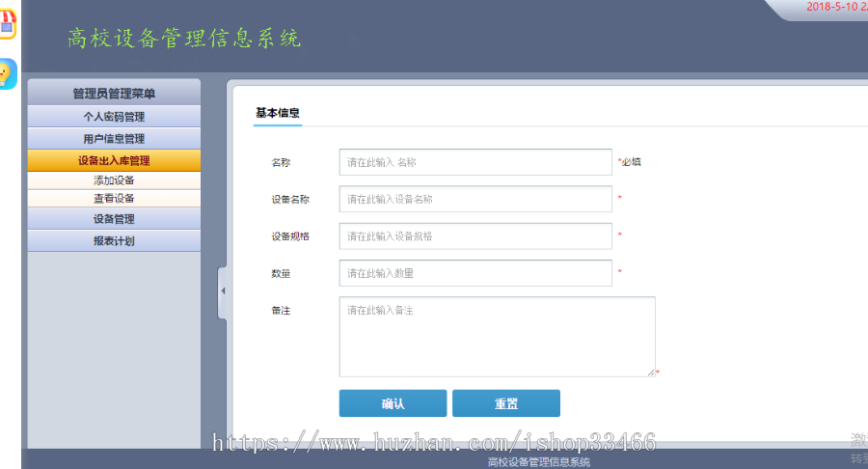Open 添加设备 submenu item
The height and width of the screenshot is (469, 868).
(x=114, y=180)
